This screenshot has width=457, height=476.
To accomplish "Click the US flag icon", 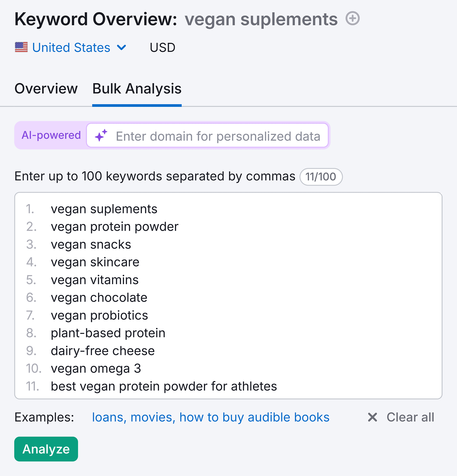I will point(21,47).
